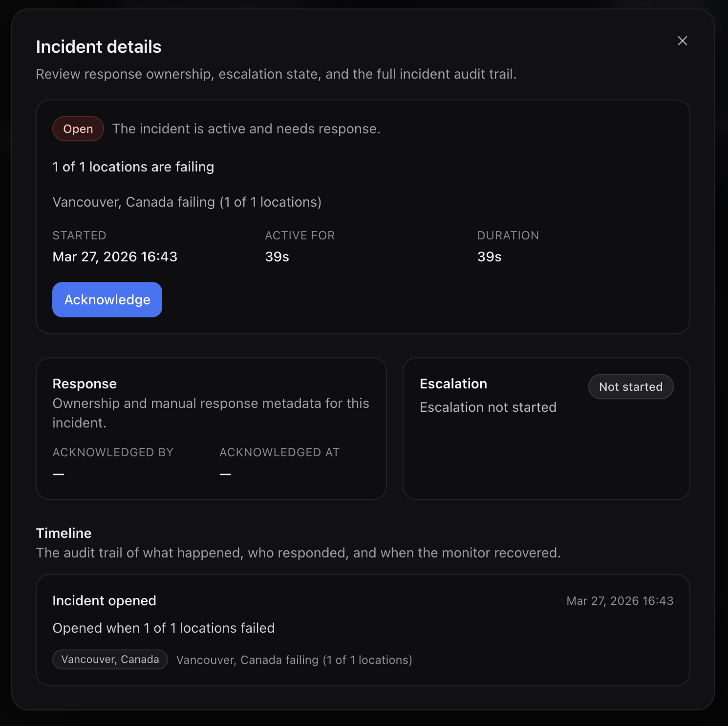Click the Started date value
728x726 pixels.
115,256
